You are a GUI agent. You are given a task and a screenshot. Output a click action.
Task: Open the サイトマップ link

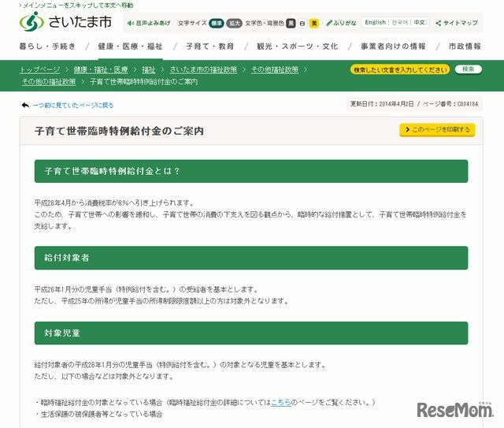tap(457, 23)
